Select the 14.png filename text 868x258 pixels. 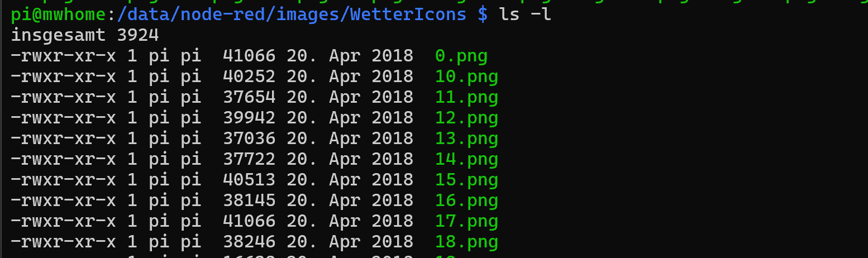click(466, 159)
